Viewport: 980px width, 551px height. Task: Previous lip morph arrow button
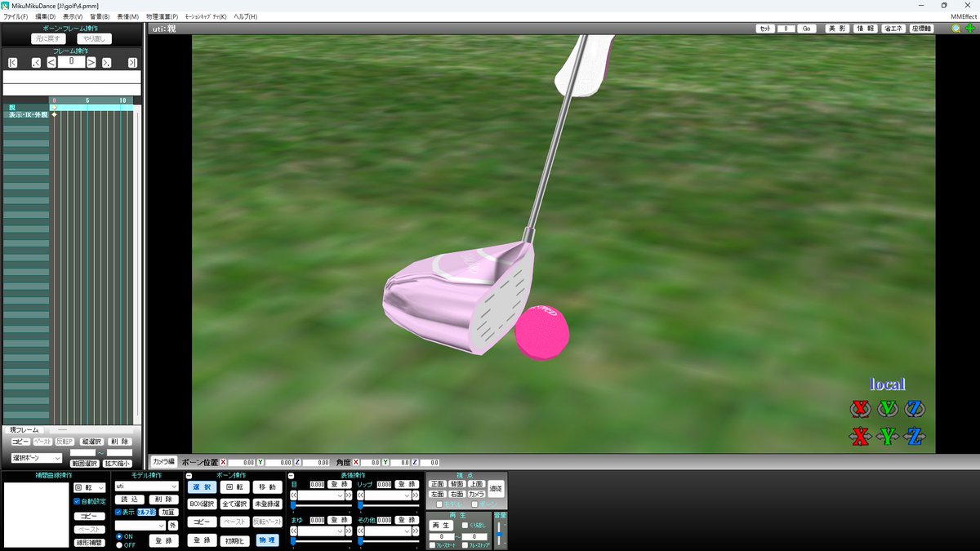pyautogui.click(x=360, y=495)
